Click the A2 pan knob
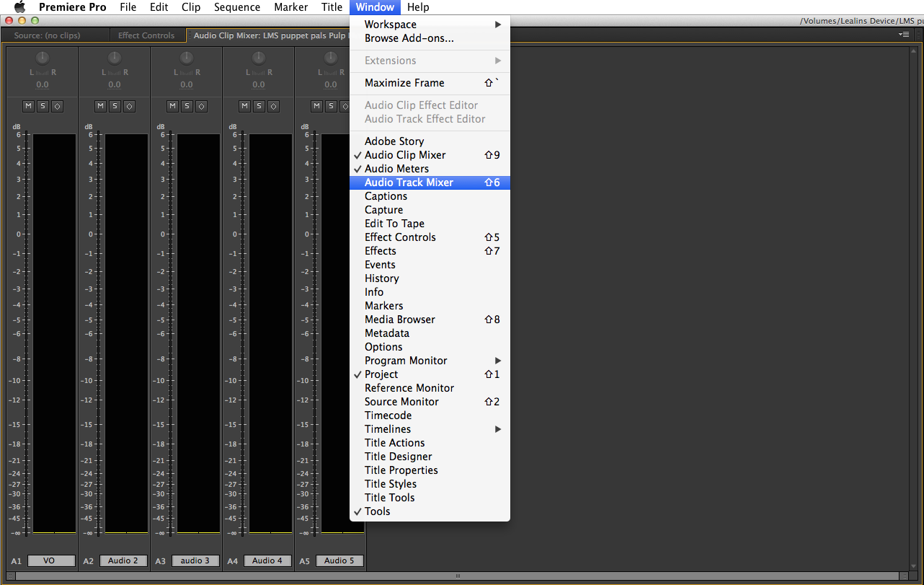 pyautogui.click(x=115, y=57)
